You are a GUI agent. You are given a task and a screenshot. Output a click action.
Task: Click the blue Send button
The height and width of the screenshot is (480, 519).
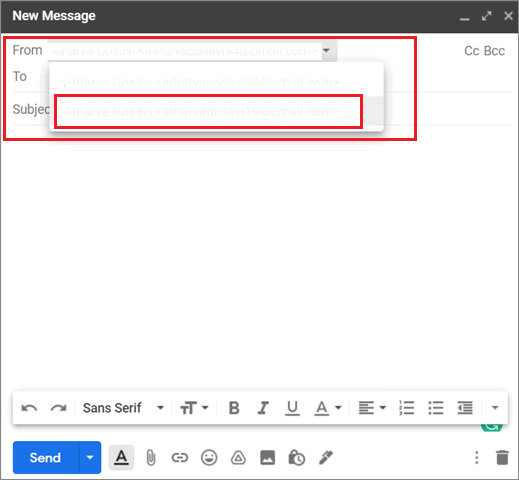45,457
